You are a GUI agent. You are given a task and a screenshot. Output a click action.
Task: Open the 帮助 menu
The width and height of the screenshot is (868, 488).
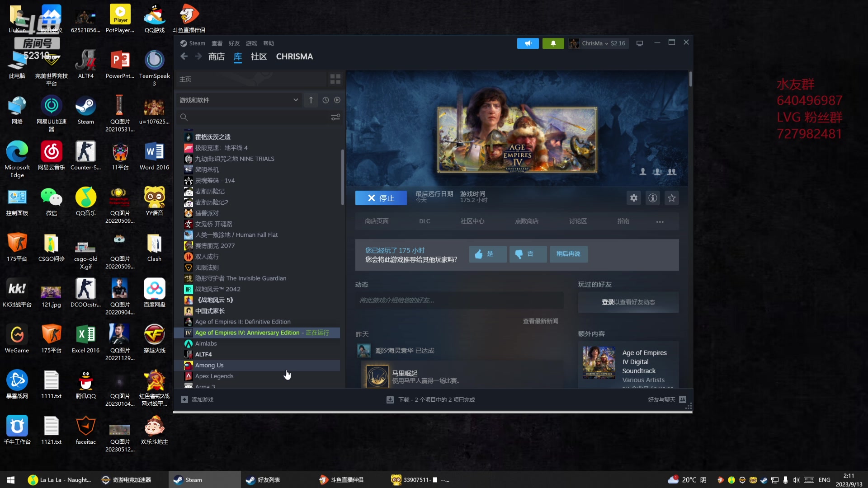click(x=269, y=43)
